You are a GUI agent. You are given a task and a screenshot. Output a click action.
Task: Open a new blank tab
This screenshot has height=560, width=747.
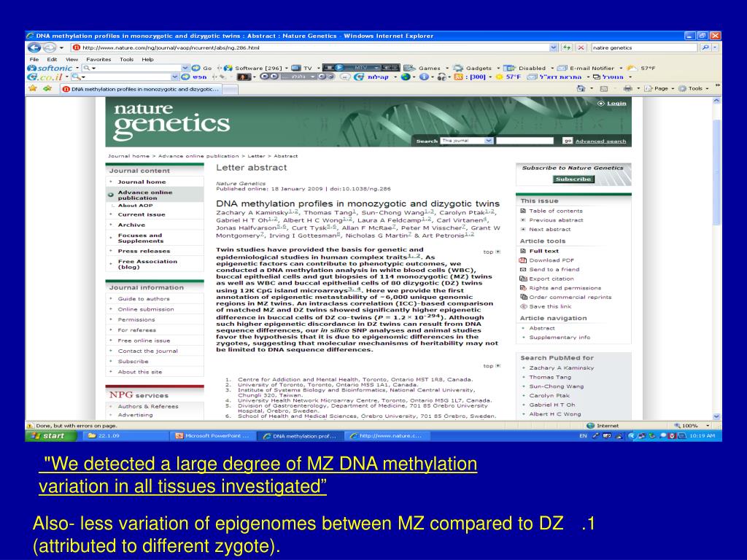230,89
